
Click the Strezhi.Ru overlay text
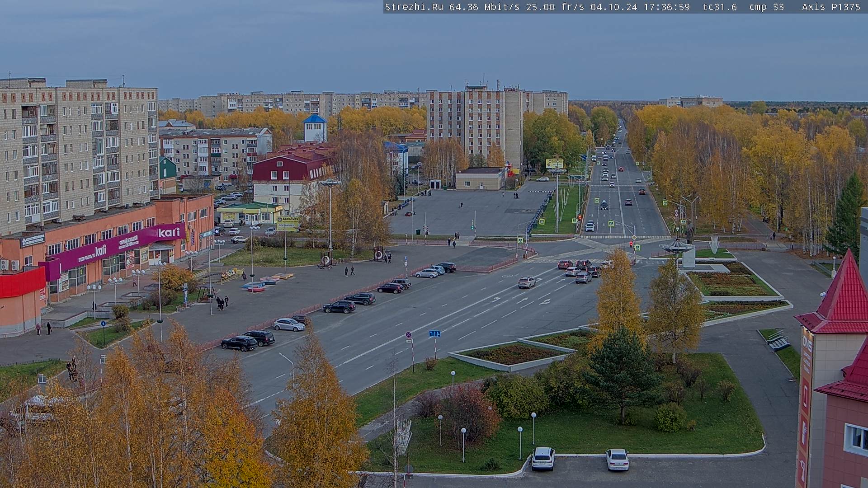coord(414,7)
